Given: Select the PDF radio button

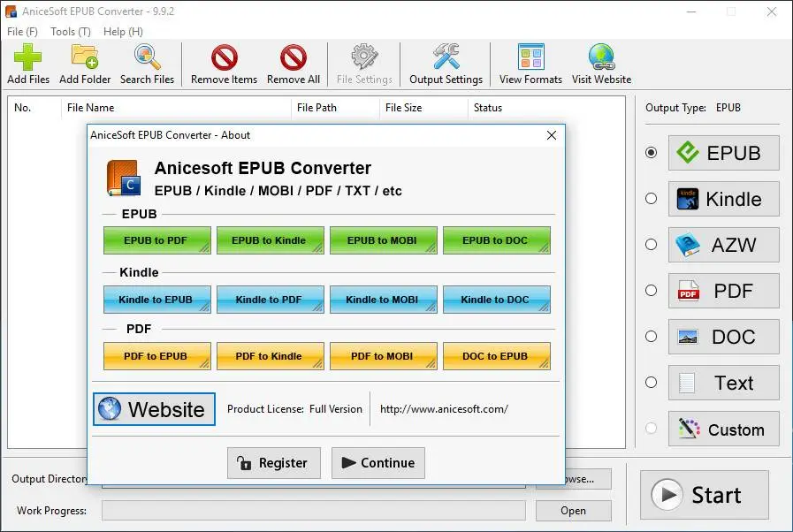Looking at the screenshot, I should 651,290.
